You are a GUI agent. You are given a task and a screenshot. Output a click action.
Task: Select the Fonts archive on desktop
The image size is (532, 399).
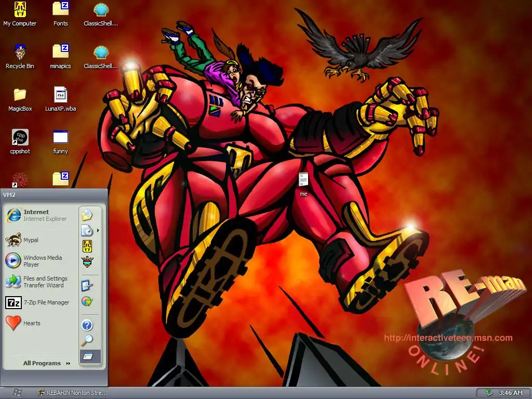tap(60, 14)
